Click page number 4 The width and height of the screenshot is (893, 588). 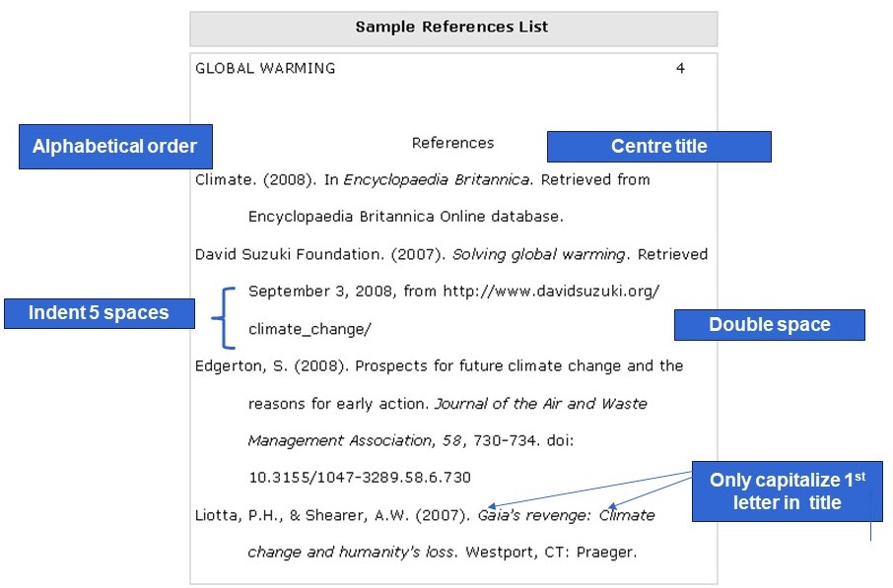[680, 68]
